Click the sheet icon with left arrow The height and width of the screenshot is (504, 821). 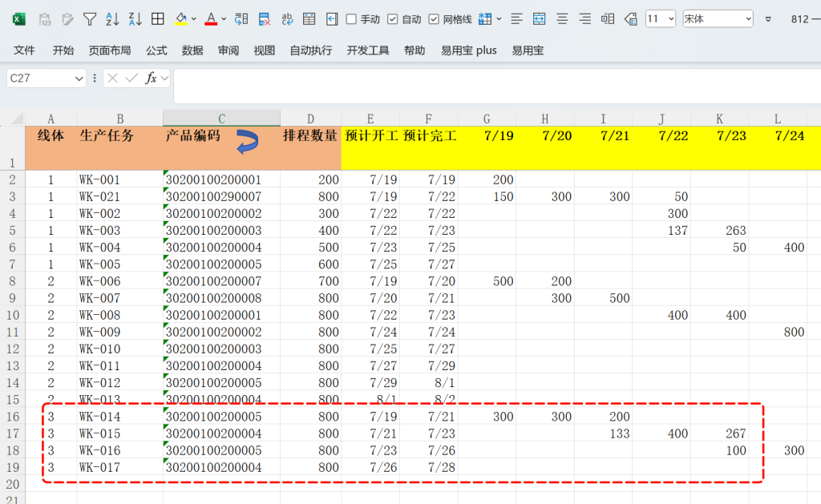tap(332, 19)
